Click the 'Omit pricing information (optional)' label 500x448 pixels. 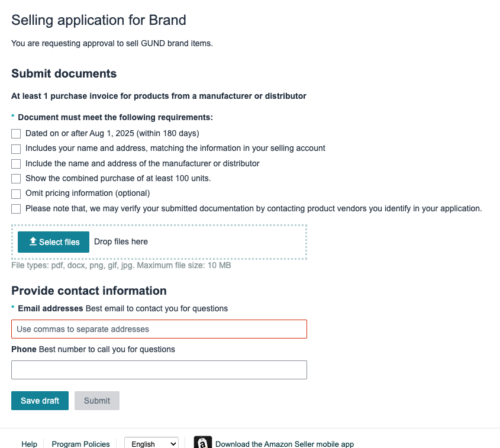(x=88, y=194)
